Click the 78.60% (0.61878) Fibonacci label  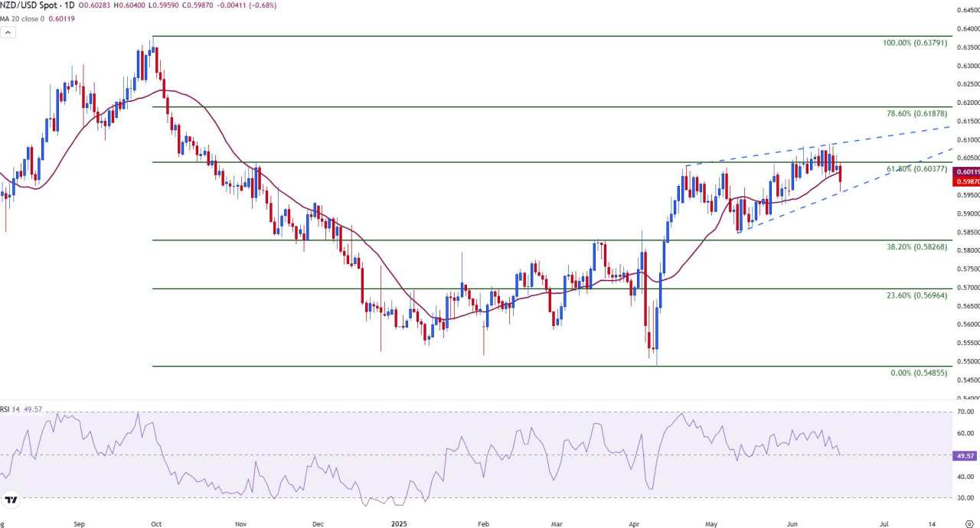(916, 113)
